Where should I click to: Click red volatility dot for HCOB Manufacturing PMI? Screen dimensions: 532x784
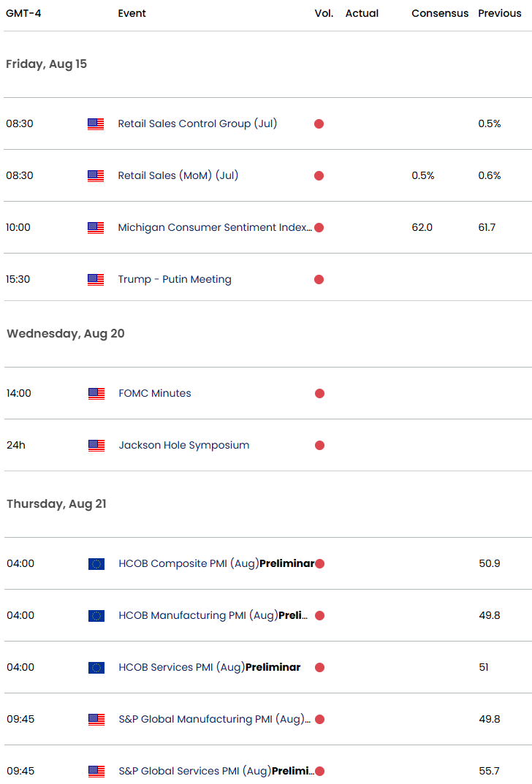[320, 615]
